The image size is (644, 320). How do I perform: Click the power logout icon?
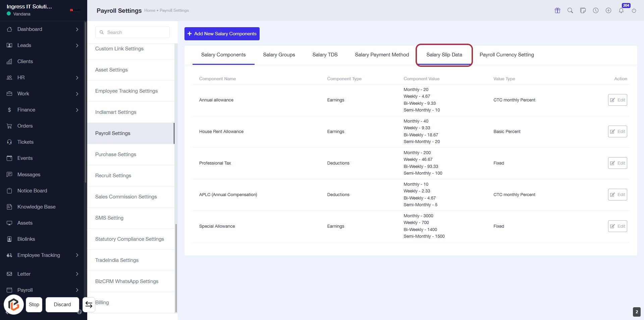(x=634, y=10)
